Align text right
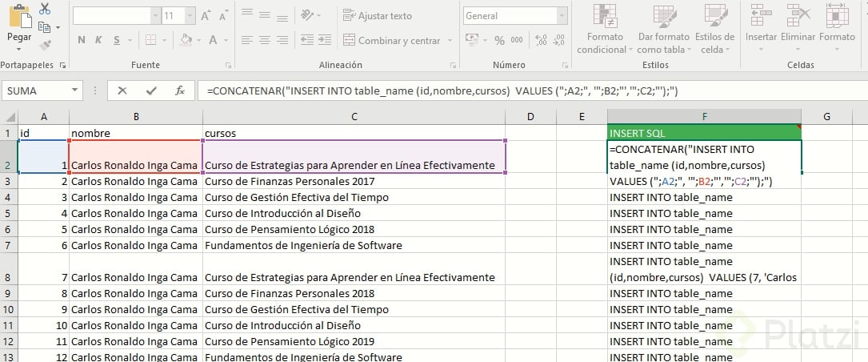Viewport: 868px width, 362px height. tap(282, 40)
